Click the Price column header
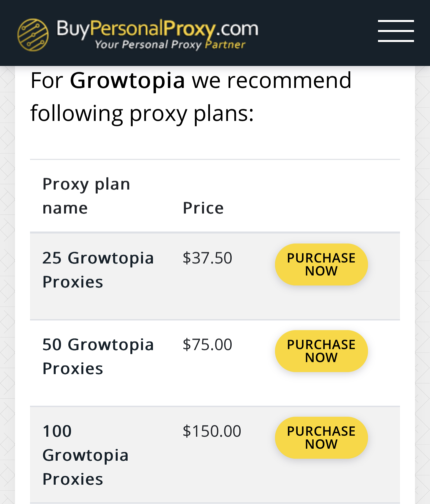The width and height of the screenshot is (430, 504). tap(203, 208)
